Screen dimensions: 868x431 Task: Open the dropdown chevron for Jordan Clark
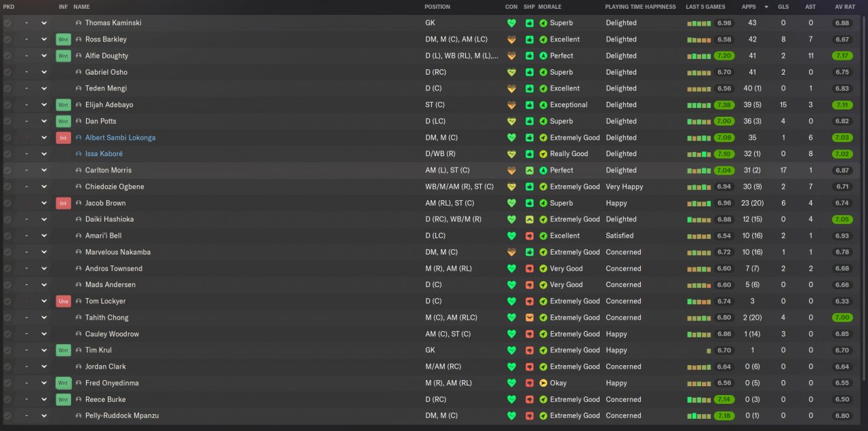point(44,367)
